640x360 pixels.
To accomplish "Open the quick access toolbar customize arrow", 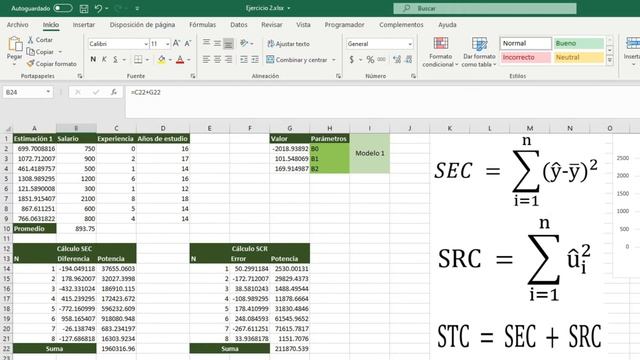I will 137,9.
